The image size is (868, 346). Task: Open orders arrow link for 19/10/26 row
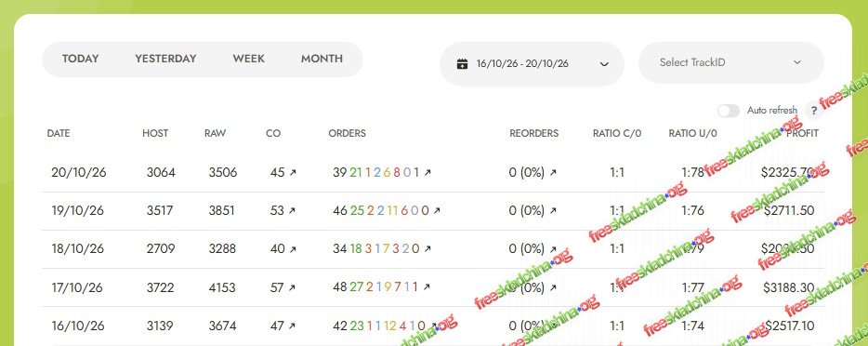tap(437, 211)
